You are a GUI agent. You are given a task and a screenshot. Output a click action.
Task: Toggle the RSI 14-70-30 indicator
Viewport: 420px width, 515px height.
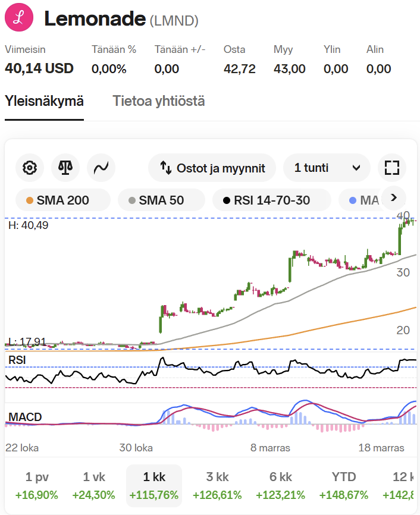[x=271, y=200]
